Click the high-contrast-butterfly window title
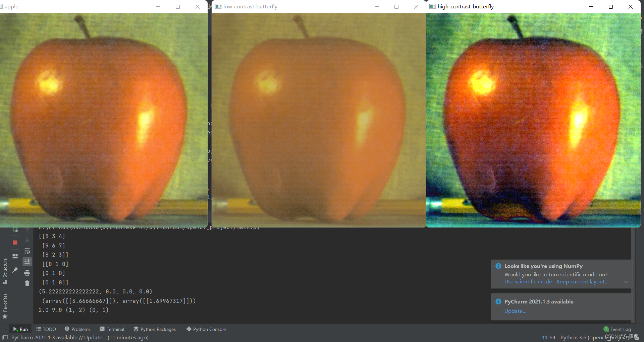 (x=466, y=7)
